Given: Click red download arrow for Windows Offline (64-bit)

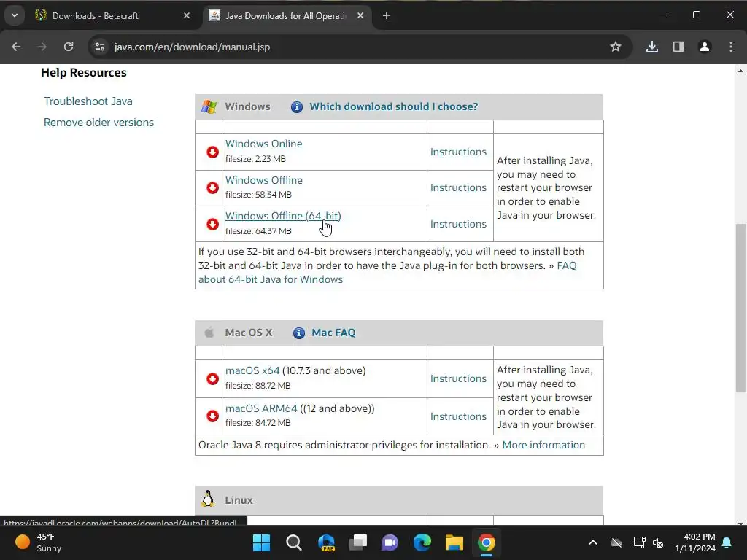Looking at the screenshot, I should 212,224.
